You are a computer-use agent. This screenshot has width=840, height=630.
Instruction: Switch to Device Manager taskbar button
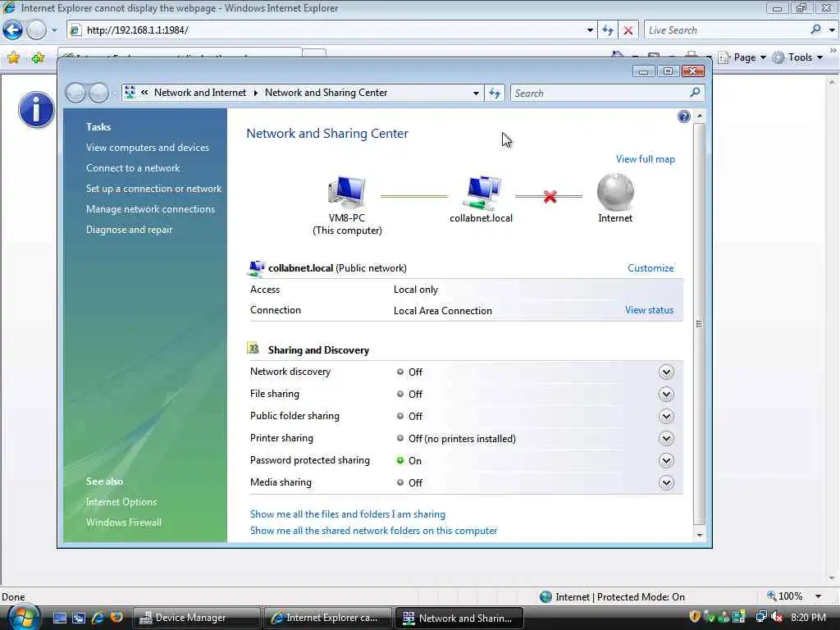point(195,618)
